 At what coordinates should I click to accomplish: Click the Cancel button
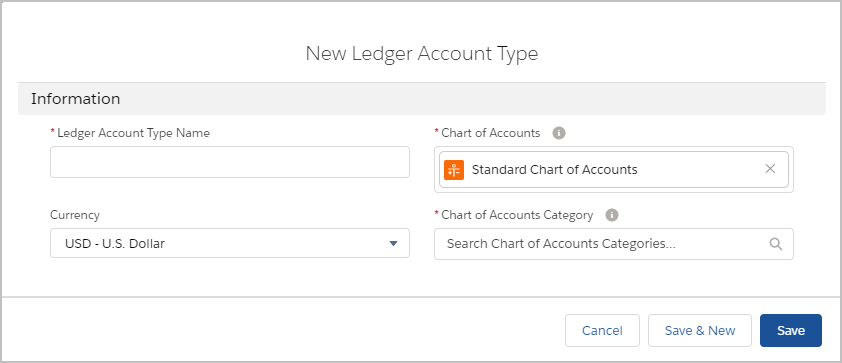point(602,331)
